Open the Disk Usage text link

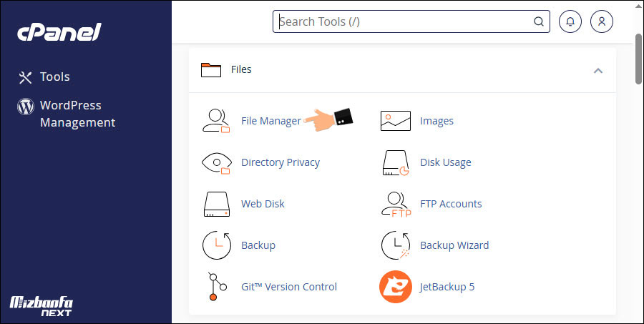coord(445,162)
